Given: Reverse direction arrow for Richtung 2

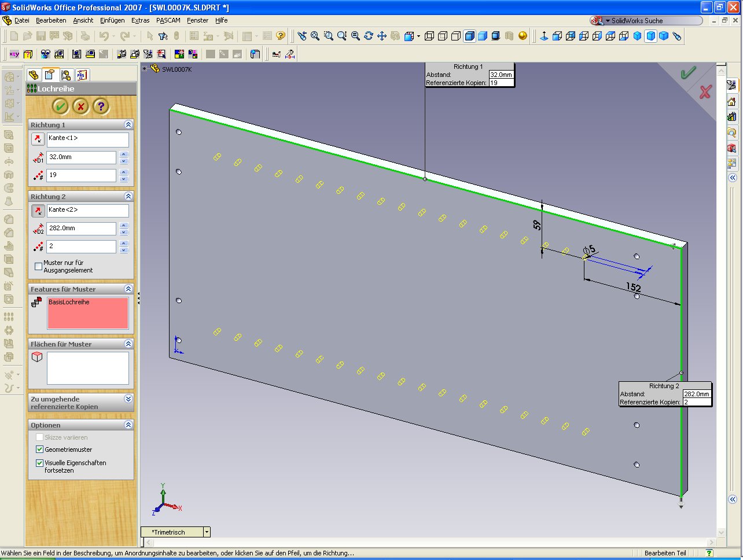Looking at the screenshot, I should click(38, 211).
